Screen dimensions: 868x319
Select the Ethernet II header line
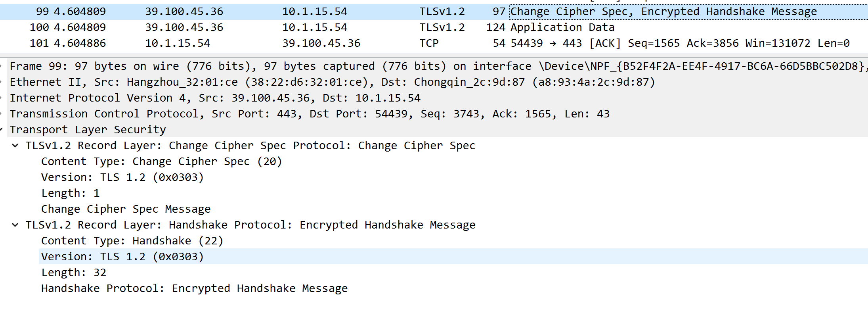(332, 82)
